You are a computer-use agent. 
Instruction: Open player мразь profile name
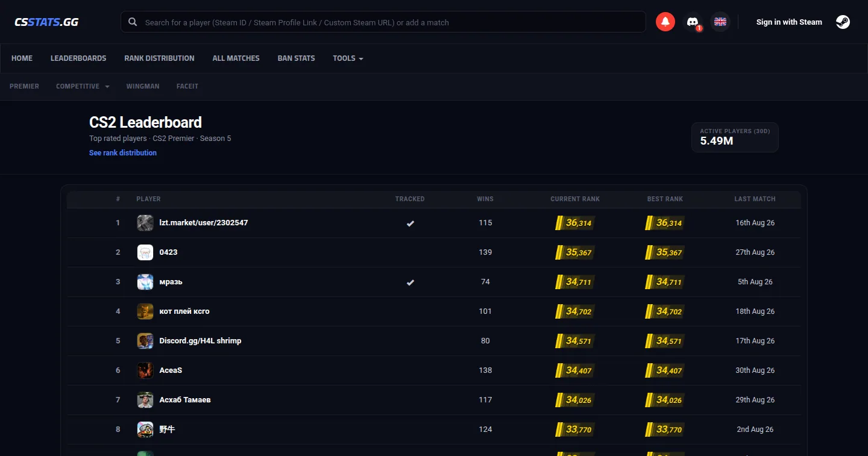point(171,282)
